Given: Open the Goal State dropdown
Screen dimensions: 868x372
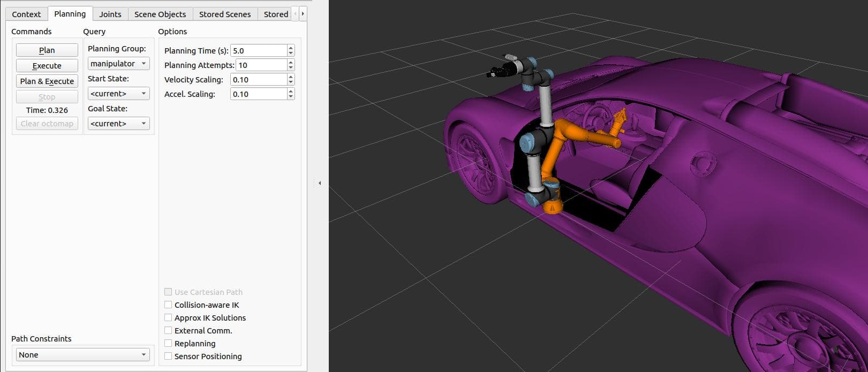Looking at the screenshot, I should [x=118, y=124].
